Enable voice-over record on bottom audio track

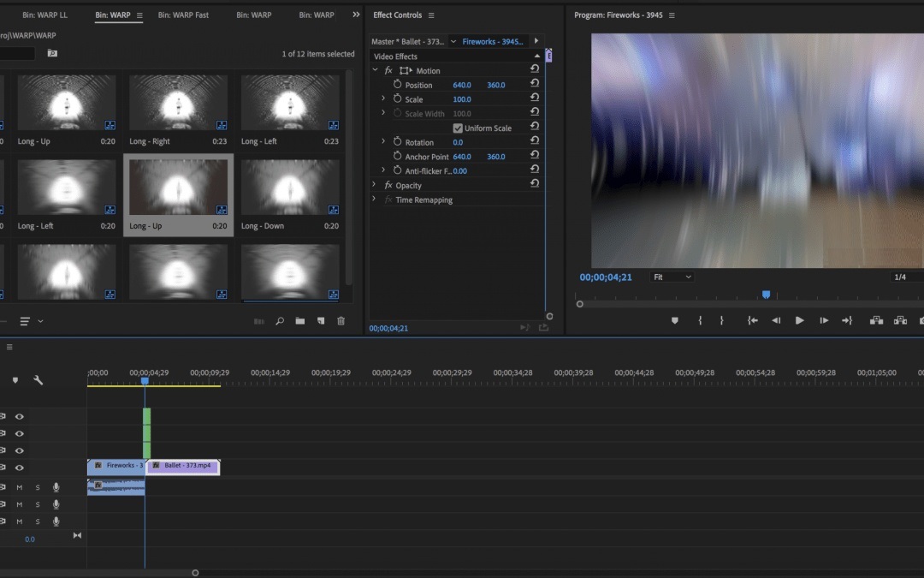tap(56, 521)
